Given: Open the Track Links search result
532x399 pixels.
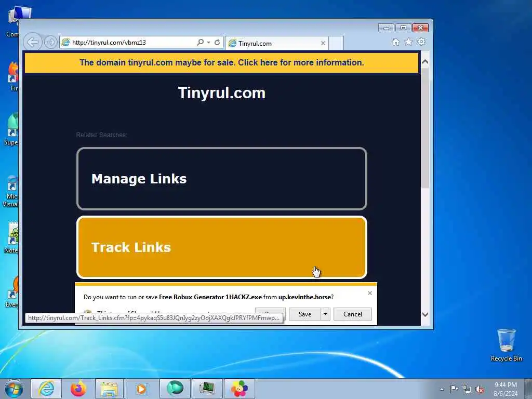Looking at the screenshot, I should 222,247.
